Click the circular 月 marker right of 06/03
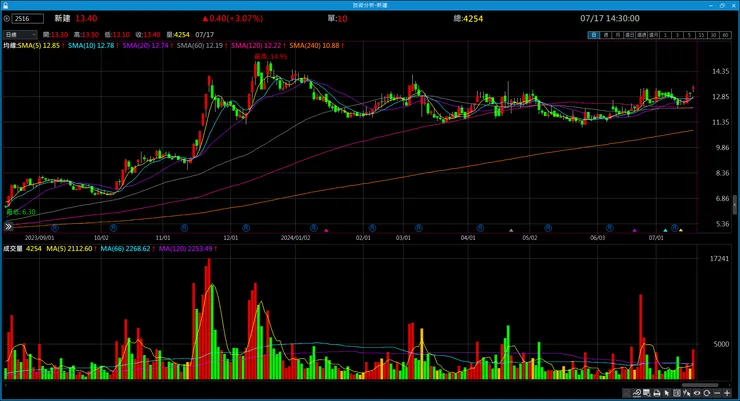This screenshot has width=740, height=401. click(x=610, y=228)
